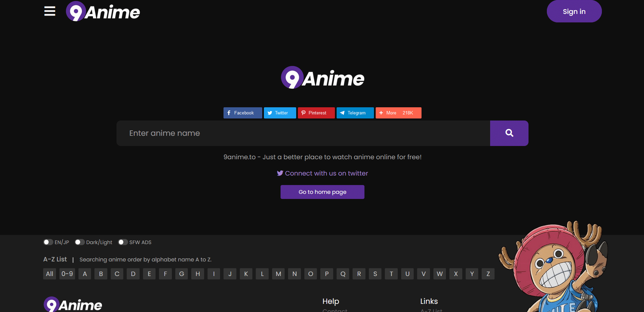Image resolution: width=644 pixels, height=312 pixels.
Task: Share on Twitter
Action: click(280, 113)
